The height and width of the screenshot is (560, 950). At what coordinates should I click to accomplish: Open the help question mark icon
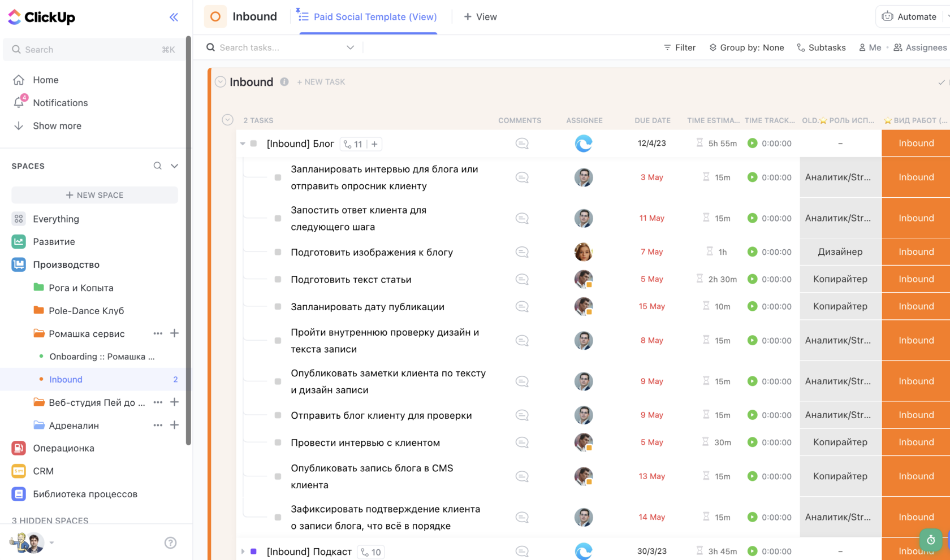tap(170, 542)
